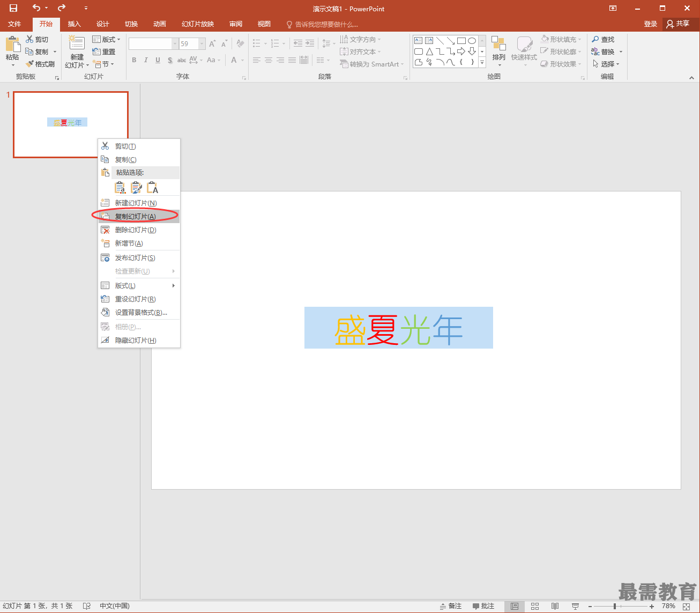The image size is (700, 613).
Task: Decrease font size with the A-down icon
Action: click(224, 43)
